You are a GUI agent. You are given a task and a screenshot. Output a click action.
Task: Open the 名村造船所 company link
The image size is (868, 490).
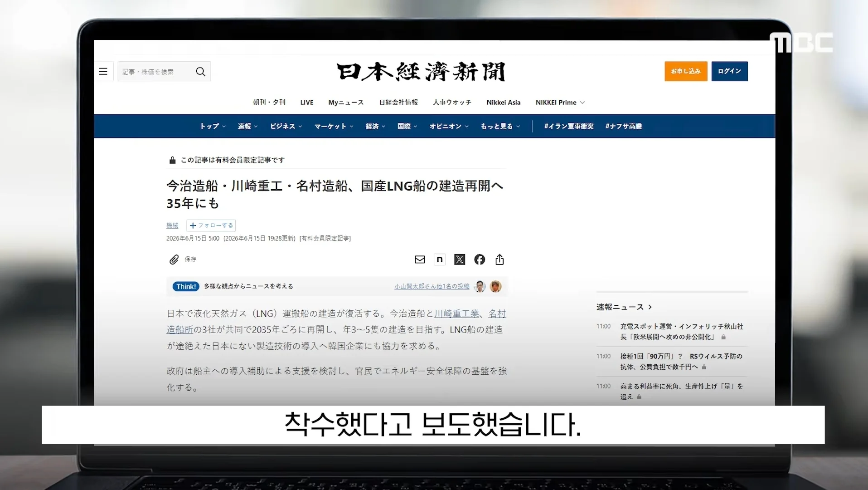coord(180,329)
